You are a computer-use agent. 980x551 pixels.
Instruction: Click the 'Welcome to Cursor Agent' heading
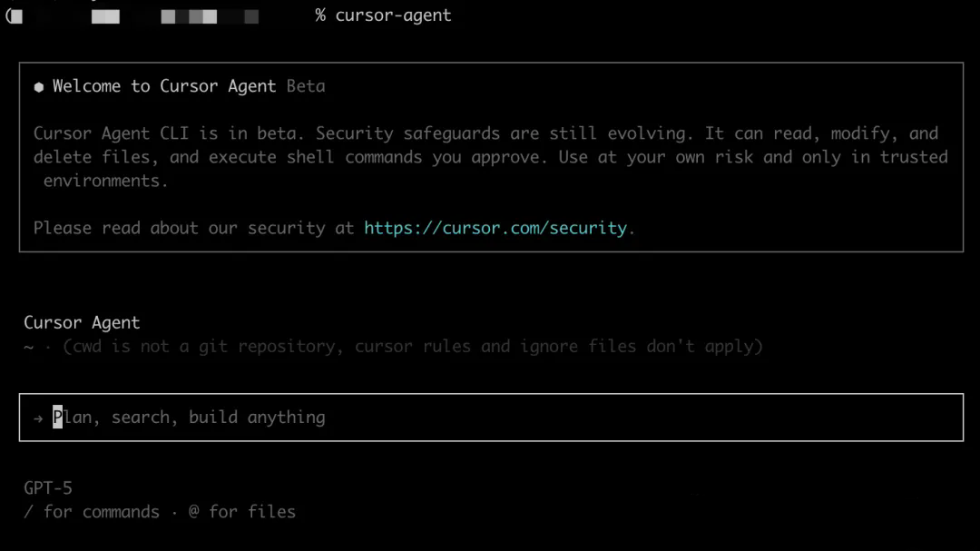point(164,86)
